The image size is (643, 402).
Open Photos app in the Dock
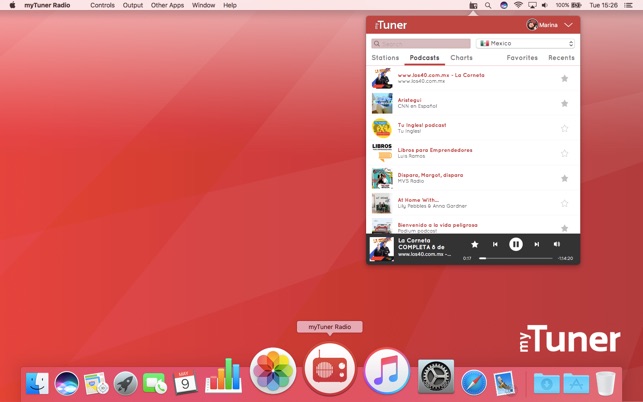tap(272, 373)
